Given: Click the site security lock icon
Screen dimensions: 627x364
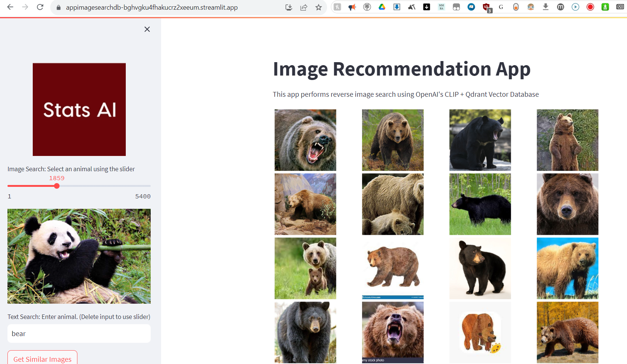Looking at the screenshot, I should click(58, 7).
